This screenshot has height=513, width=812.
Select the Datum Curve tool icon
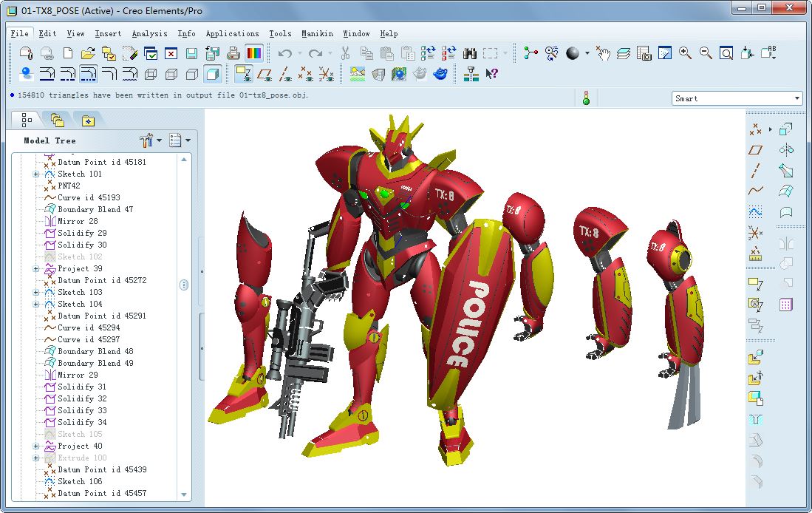pyautogui.click(x=756, y=191)
